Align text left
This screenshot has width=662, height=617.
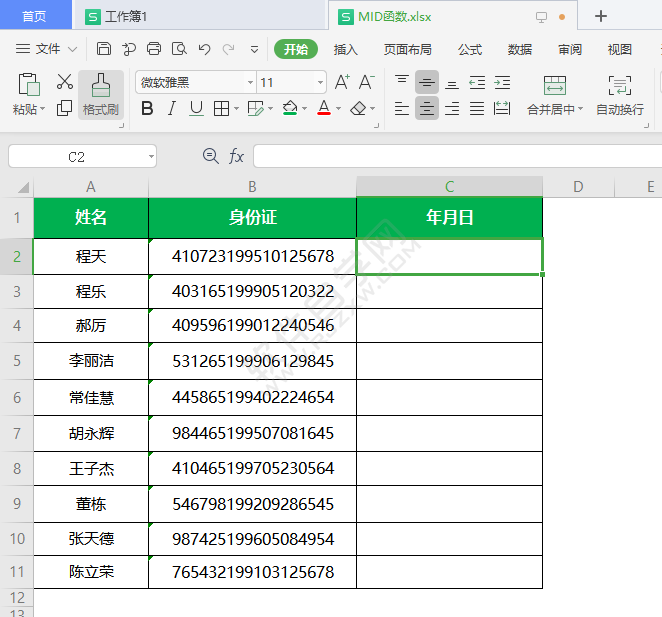pos(402,109)
